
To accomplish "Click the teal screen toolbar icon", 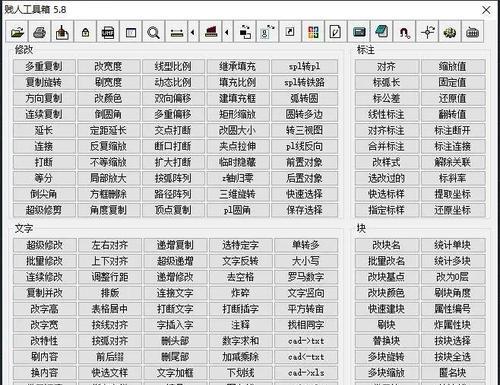I will tap(359, 31).
